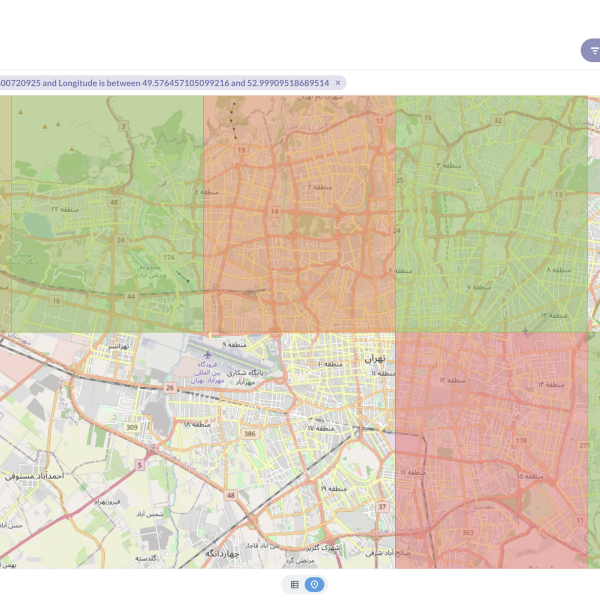This screenshot has height=600, width=600.
Task: Click route 386 shield on the map
Action: pyautogui.click(x=250, y=434)
